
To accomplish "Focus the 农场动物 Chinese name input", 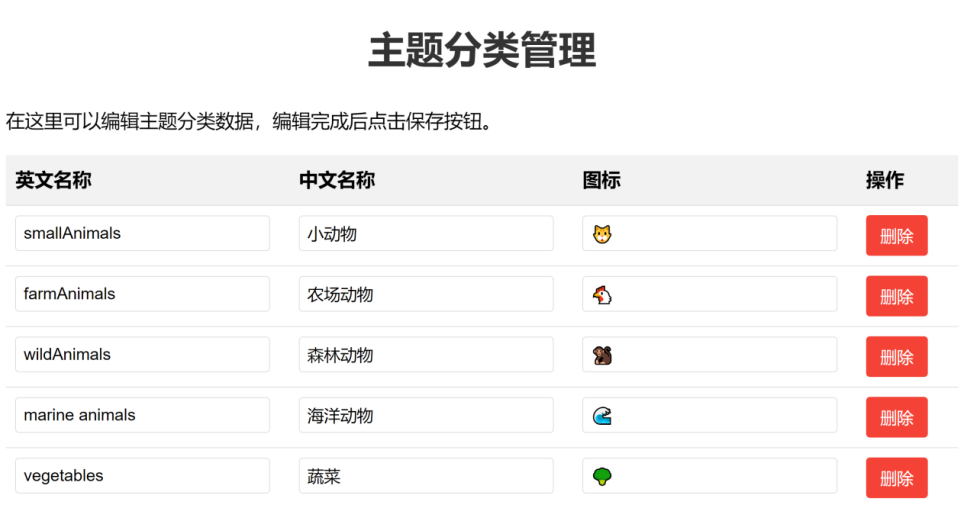I will click(426, 294).
